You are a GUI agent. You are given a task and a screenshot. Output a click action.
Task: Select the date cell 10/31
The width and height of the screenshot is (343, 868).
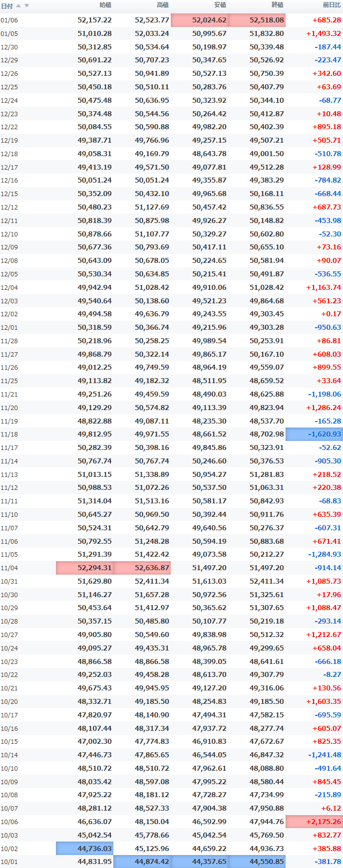tap(9, 582)
